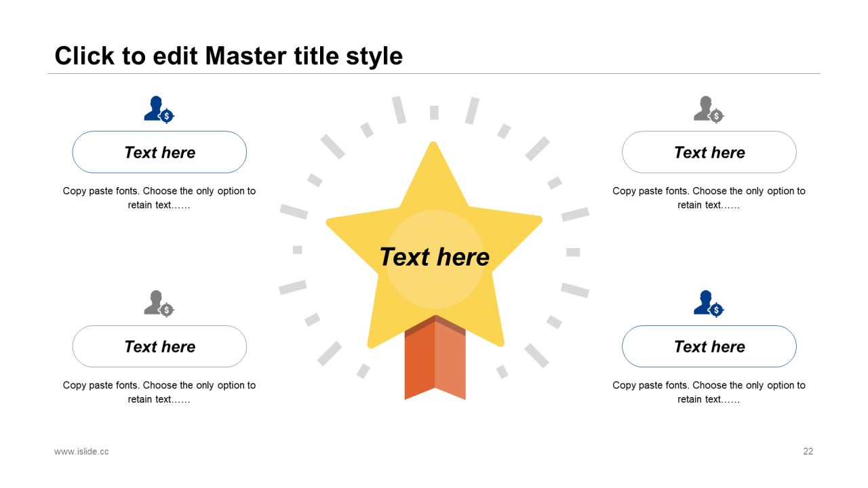868x488 pixels.
Task: Click the blue user-dollar icon in the lower-right group
Action: 709,304
